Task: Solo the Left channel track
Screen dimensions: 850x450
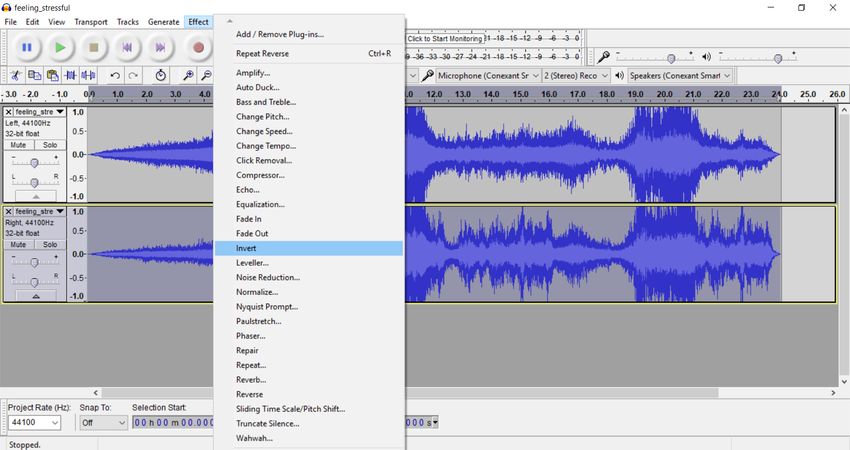Action: (50, 145)
